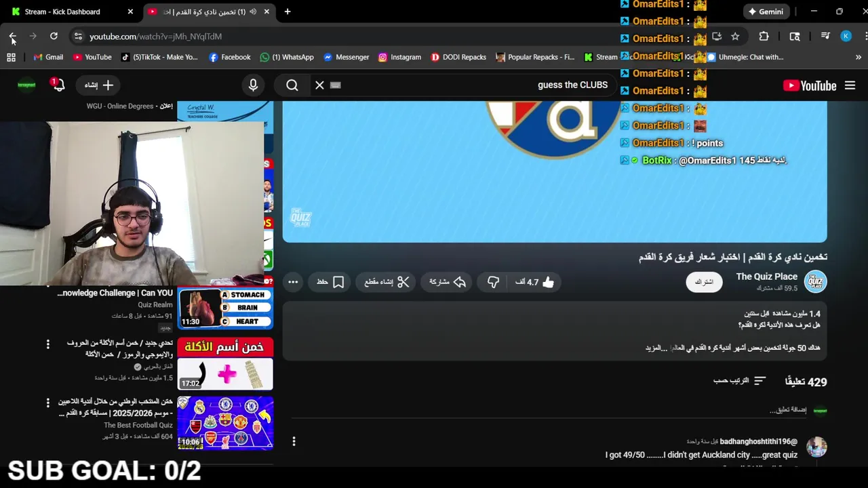The height and width of the screenshot is (488, 868).
Task: Open the Gemini button in Chrome
Action: pyautogui.click(x=766, y=12)
